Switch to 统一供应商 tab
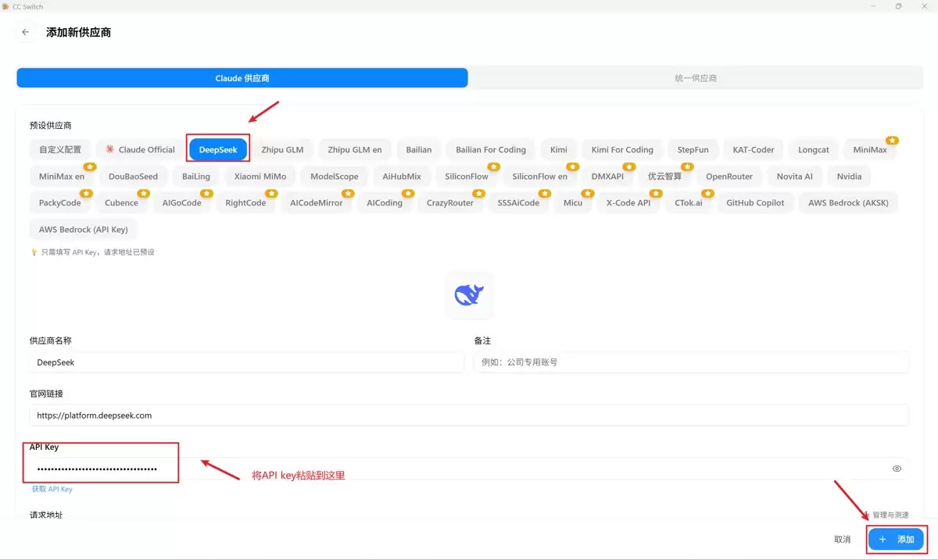 (696, 78)
